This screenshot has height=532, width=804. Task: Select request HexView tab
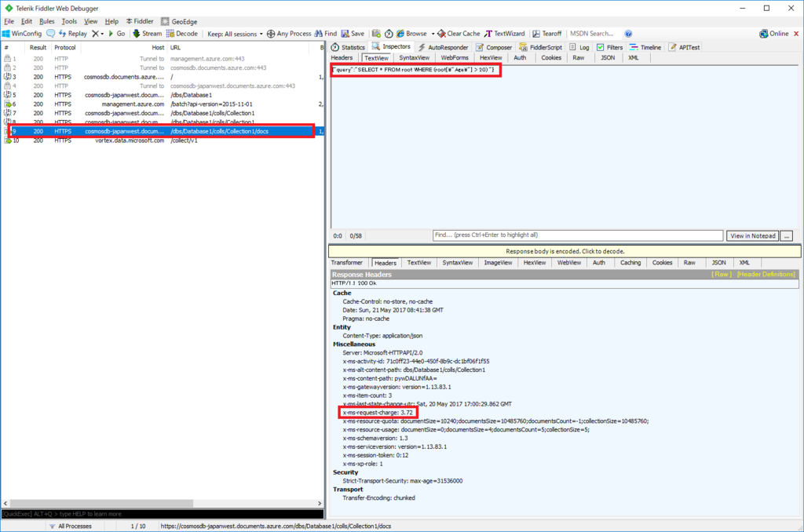click(491, 58)
